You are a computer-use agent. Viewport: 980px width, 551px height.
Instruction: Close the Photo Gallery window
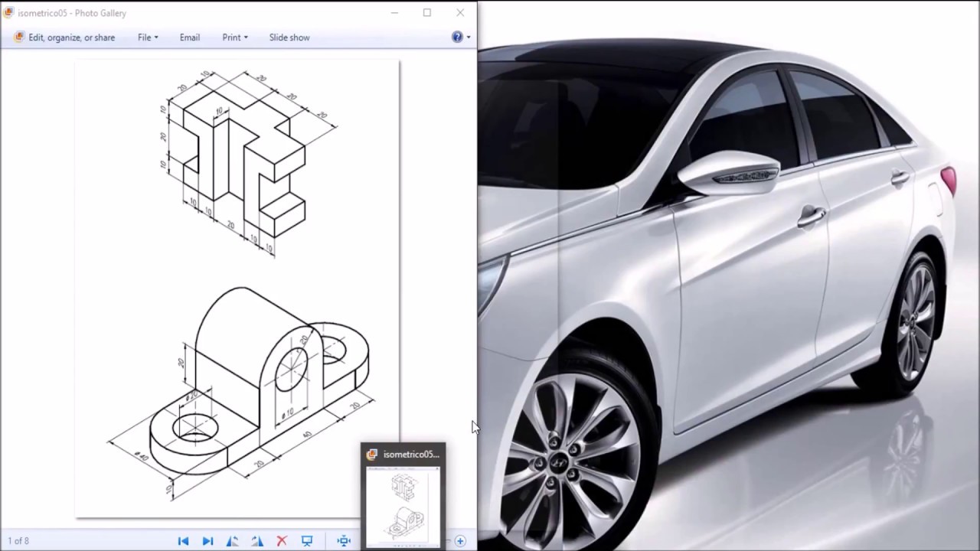[x=460, y=12]
